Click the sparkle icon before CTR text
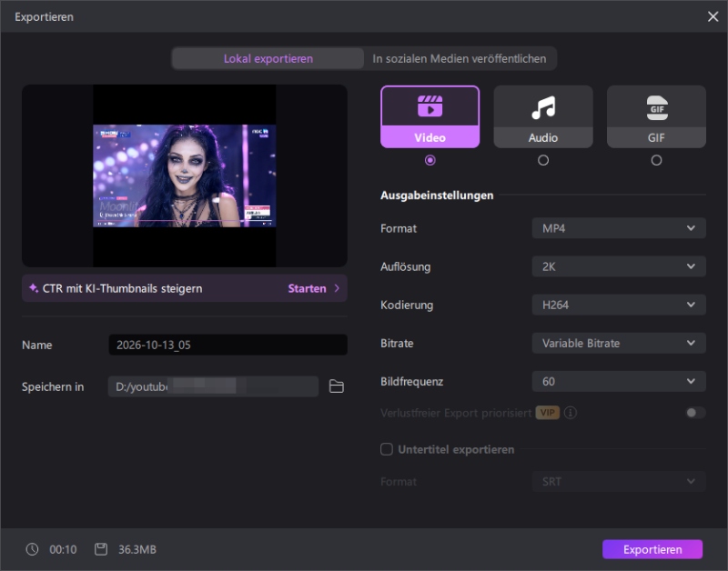This screenshot has width=728, height=571. (x=34, y=288)
